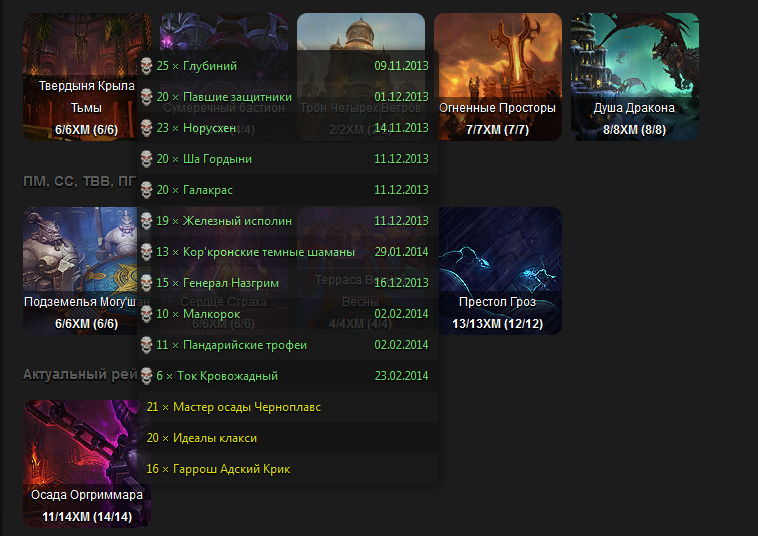Click the skull icon beside Глубиний
This screenshot has width=758, height=536.
[146, 66]
